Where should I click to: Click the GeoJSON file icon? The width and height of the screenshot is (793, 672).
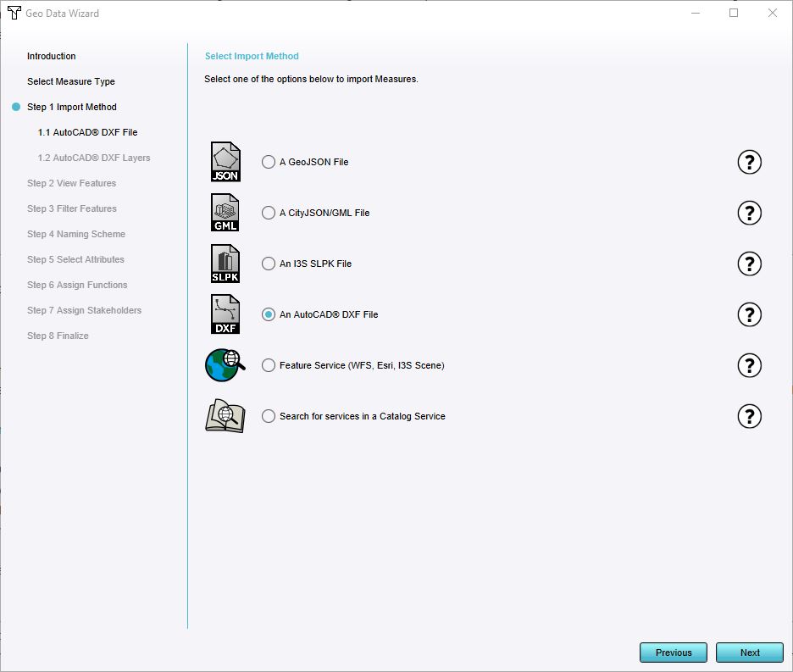[225, 162]
